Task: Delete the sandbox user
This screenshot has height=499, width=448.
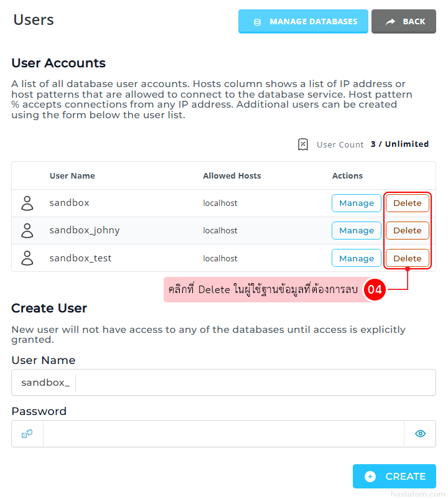Action: coord(408,203)
